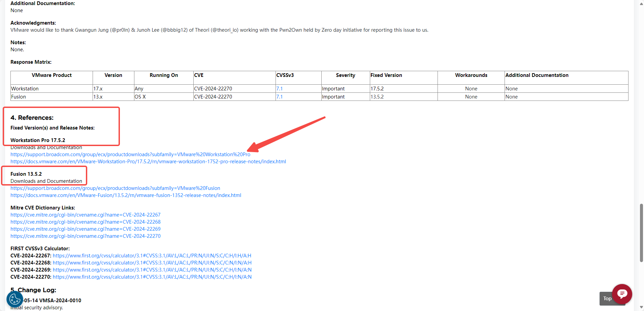644x311 pixels.
Task: Click the scrollbar up arrow
Action: tap(641, 4)
